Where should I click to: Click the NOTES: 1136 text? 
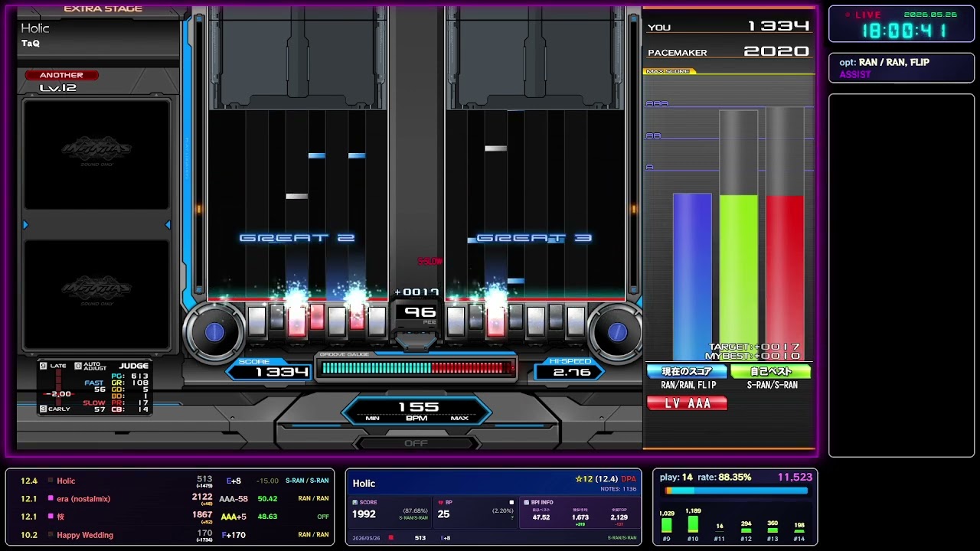619,489
